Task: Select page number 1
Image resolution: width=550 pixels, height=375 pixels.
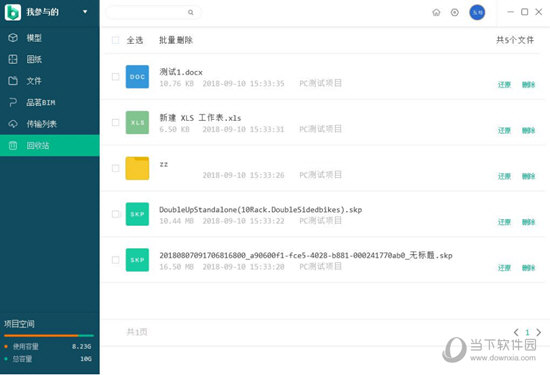Action: [527, 332]
